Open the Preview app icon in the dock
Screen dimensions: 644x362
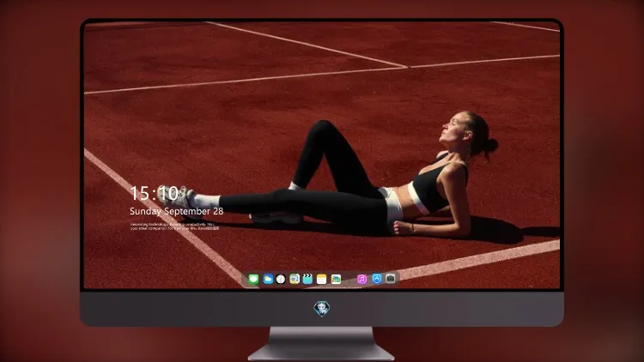click(295, 279)
